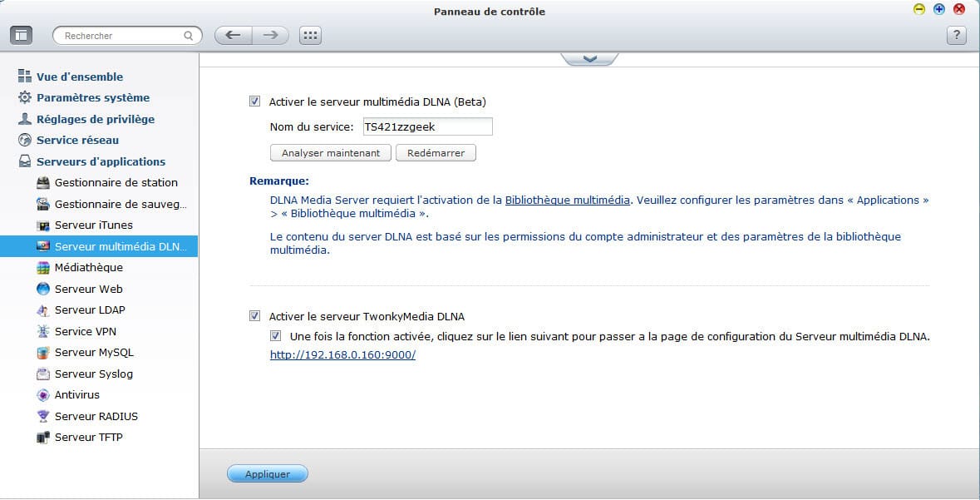Expand the collapsed top panel chevron
Viewport: 980px width, 500px height.
(590, 59)
